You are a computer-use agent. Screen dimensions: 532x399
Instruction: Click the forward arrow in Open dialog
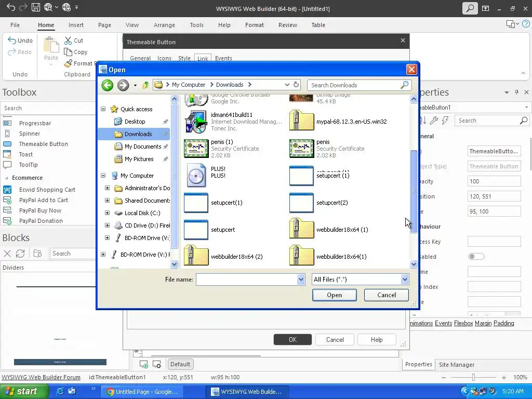point(123,85)
